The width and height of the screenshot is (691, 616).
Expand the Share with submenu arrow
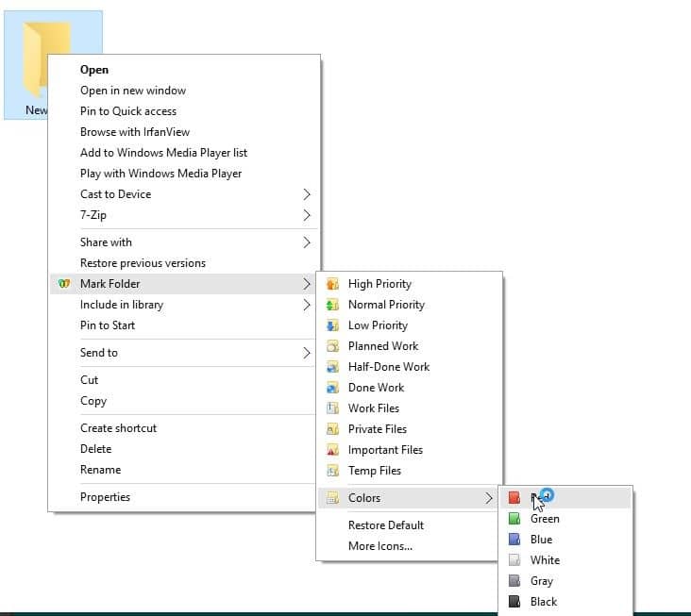coord(307,242)
